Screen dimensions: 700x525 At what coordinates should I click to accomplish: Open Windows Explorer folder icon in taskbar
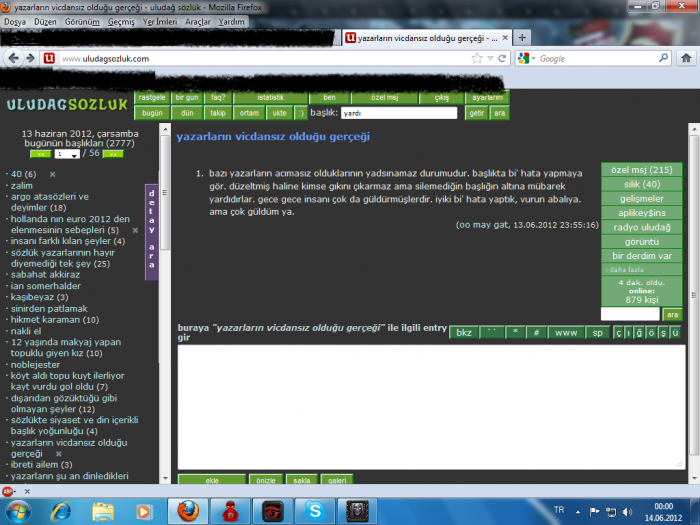[x=103, y=510]
